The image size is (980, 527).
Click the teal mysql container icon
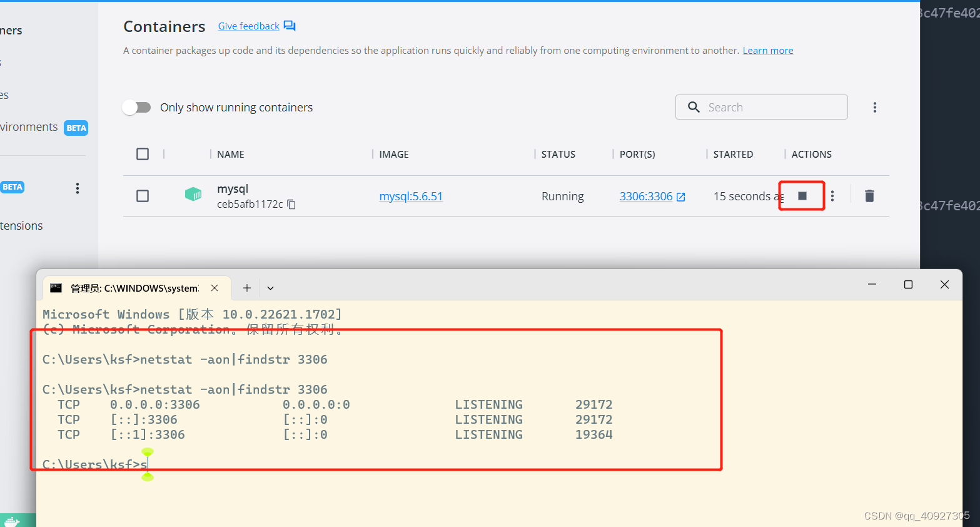tap(193, 195)
